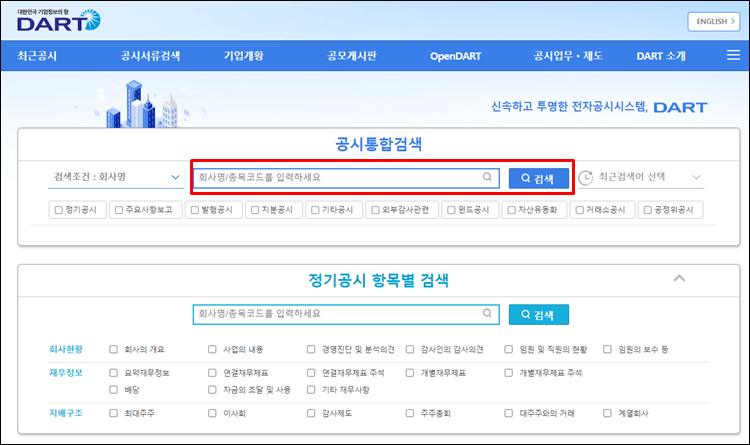
Task: Tick the 최대주주 checkbox
Action: pos(113,413)
